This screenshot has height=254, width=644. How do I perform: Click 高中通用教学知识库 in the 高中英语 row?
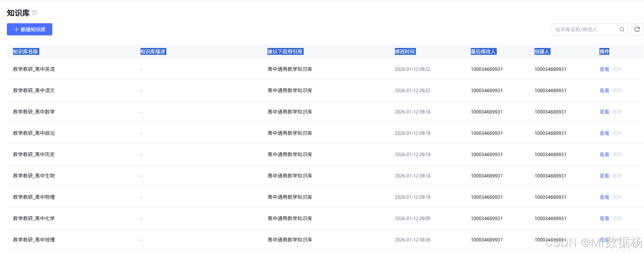pyautogui.click(x=290, y=69)
